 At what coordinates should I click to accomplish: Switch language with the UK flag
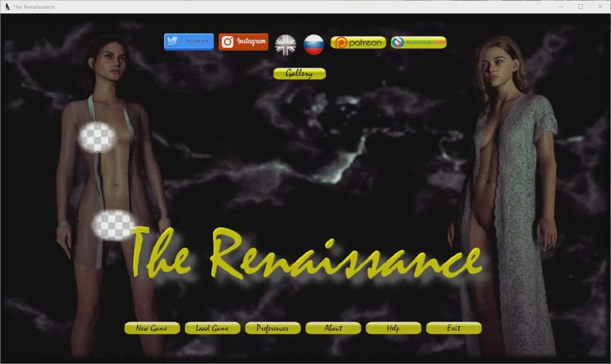tap(286, 45)
